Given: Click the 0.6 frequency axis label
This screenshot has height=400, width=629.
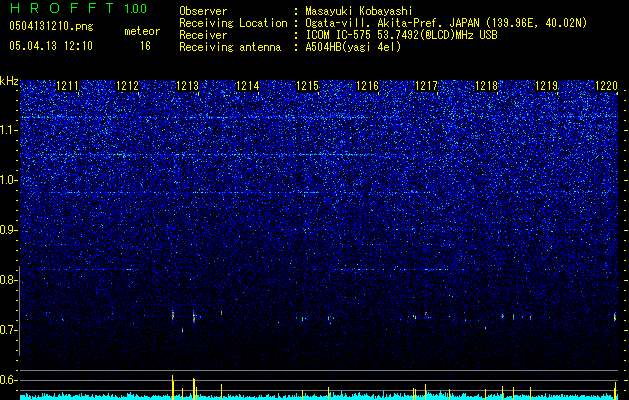Looking at the screenshot, I should click(x=9, y=380).
